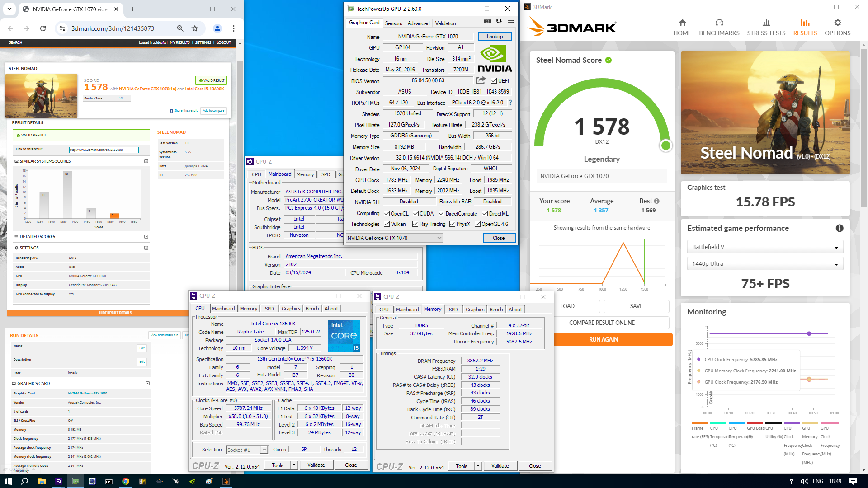Image resolution: width=868 pixels, height=488 pixels.
Task: Open the GPU-Z hamburger menu
Action: point(510,21)
